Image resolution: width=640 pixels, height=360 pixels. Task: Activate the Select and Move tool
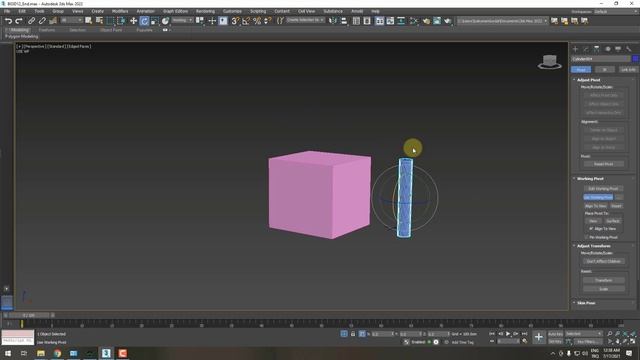point(133,21)
